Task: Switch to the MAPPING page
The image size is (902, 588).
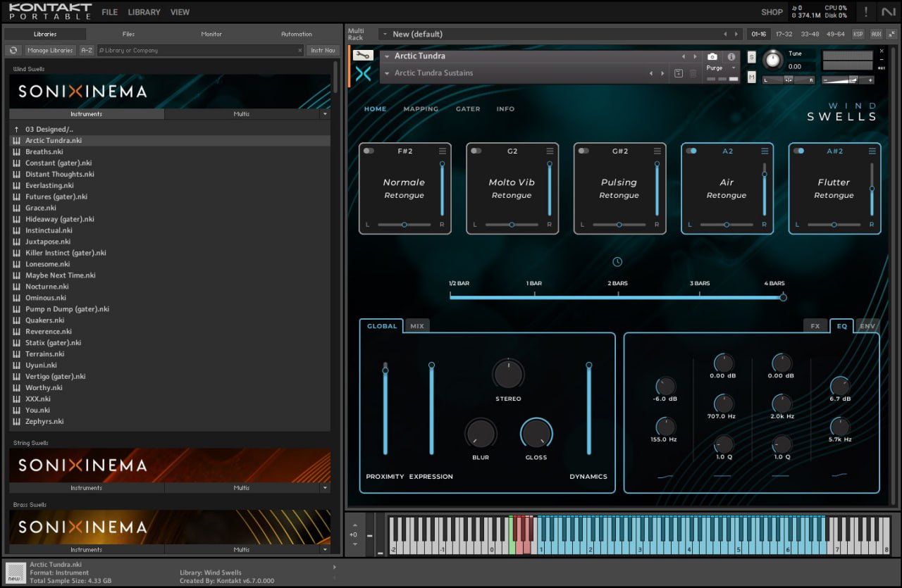Action: click(x=421, y=109)
